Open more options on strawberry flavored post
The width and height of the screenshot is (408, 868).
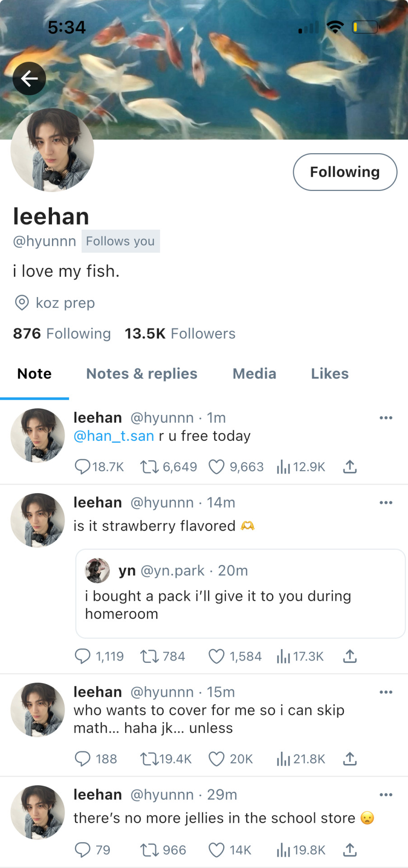click(385, 503)
